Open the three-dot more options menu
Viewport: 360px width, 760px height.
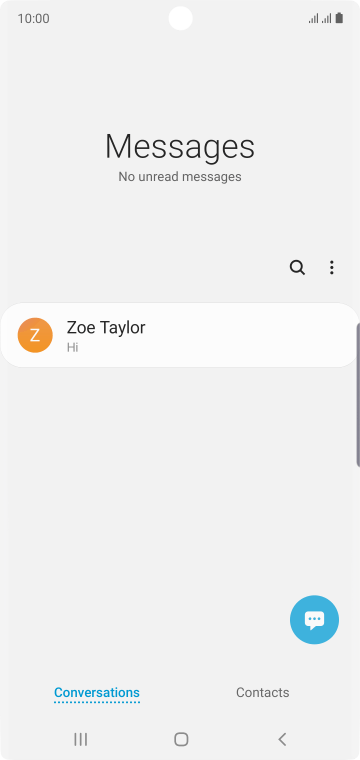pos(331,268)
